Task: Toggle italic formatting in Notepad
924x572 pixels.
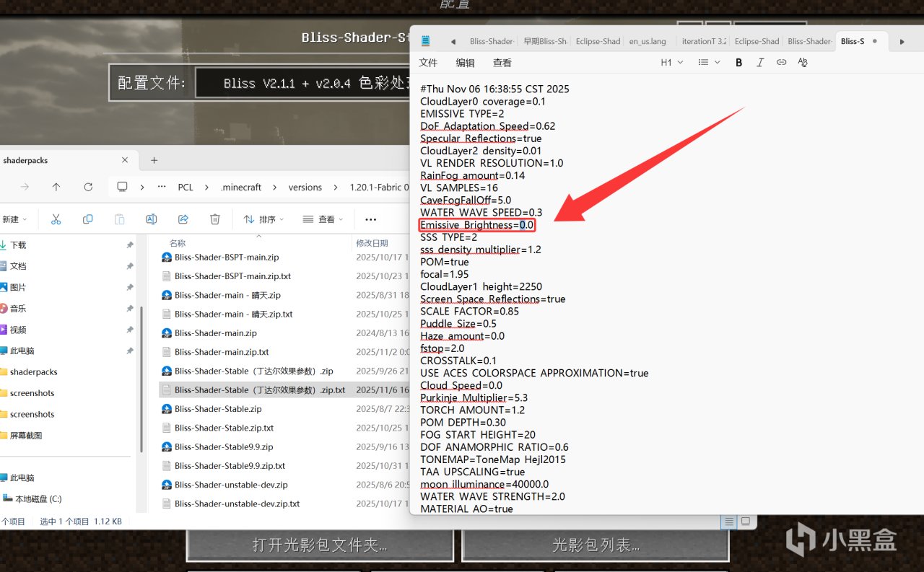Action: click(x=760, y=63)
